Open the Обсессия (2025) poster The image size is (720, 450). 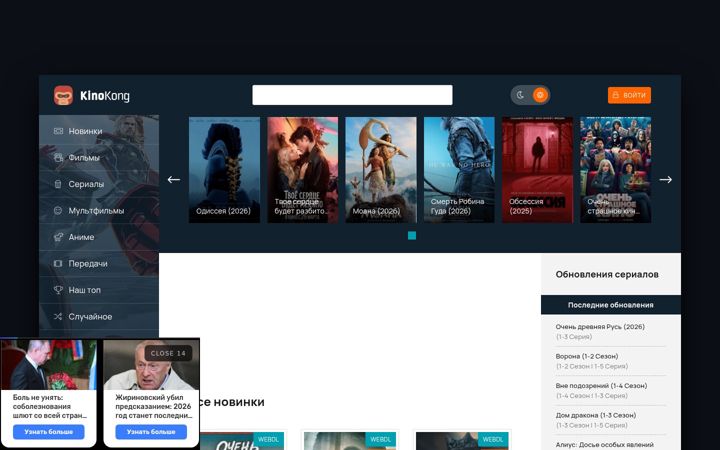537,170
